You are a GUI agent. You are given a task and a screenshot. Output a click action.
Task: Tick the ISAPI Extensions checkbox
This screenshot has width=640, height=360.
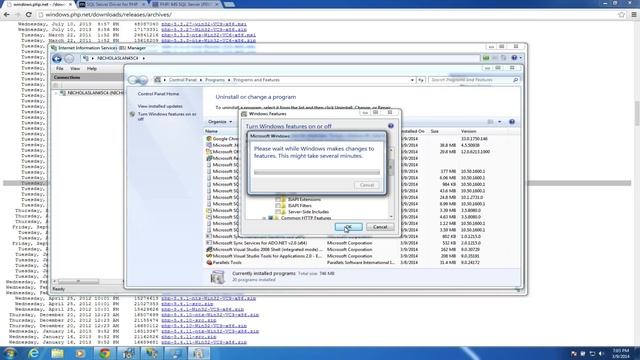pos(278,200)
